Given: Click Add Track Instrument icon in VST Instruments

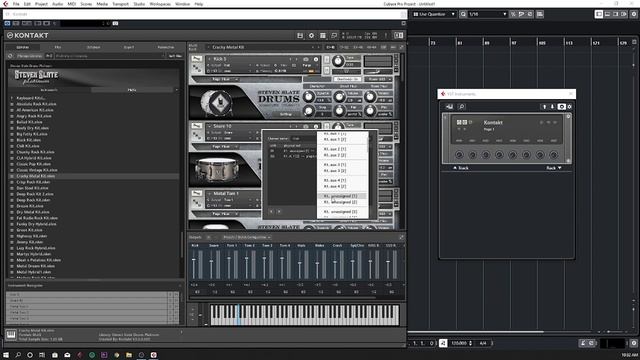Looking at the screenshot, I should [449, 107].
